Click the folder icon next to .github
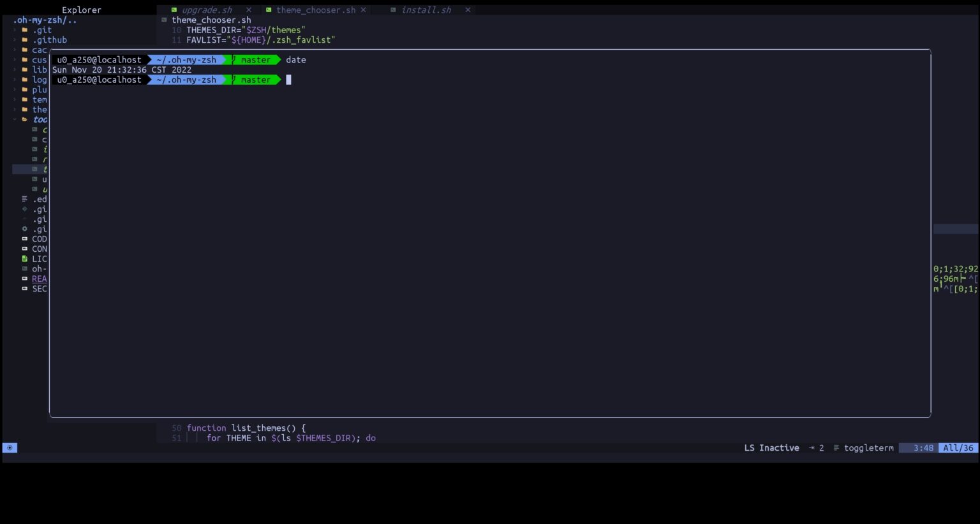 point(23,40)
